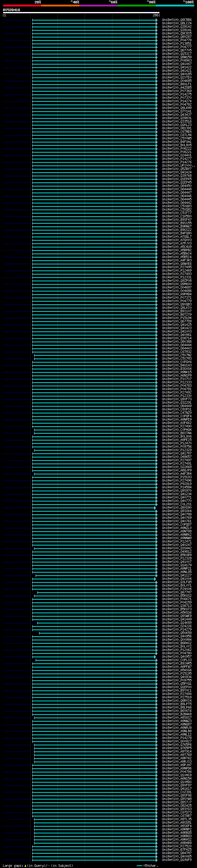
Task: Select hit label UniRef100_P04783
Action: coord(176,386)
